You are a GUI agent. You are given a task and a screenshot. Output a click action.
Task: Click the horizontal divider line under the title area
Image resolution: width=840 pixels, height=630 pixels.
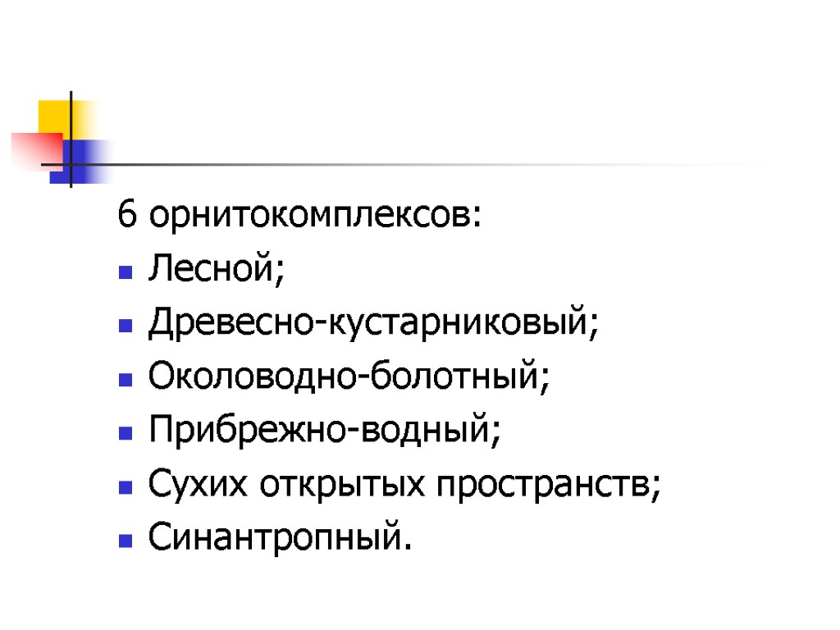410,165
